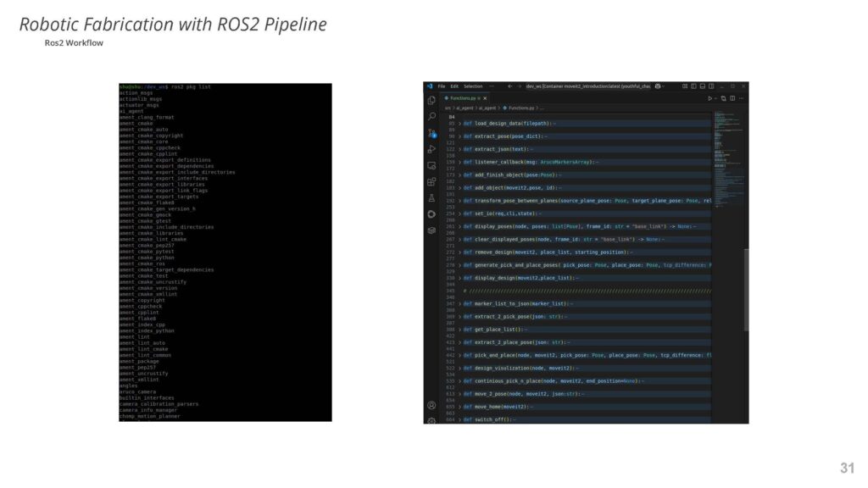The height and width of the screenshot is (488, 868).
Task: Open changes icon in editor toolbar
Action: [x=724, y=98]
